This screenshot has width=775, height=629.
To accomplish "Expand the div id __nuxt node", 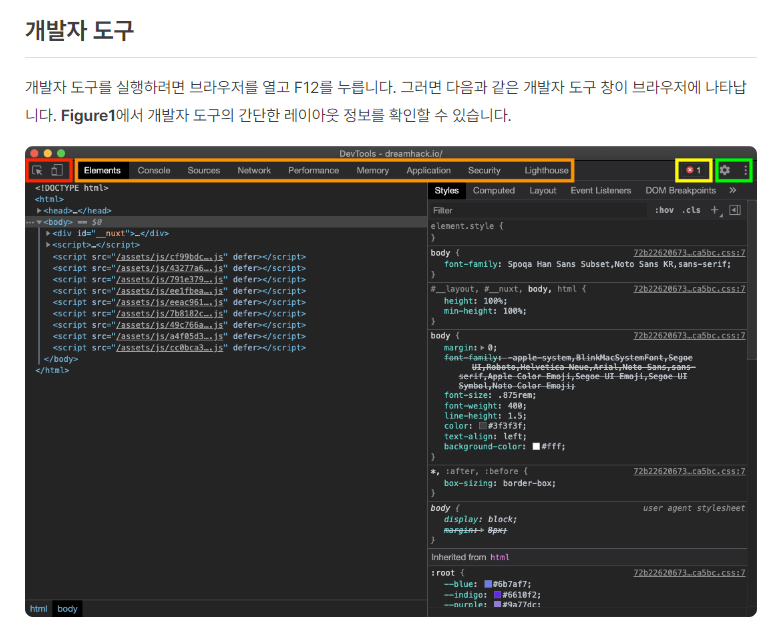I will click(x=48, y=233).
